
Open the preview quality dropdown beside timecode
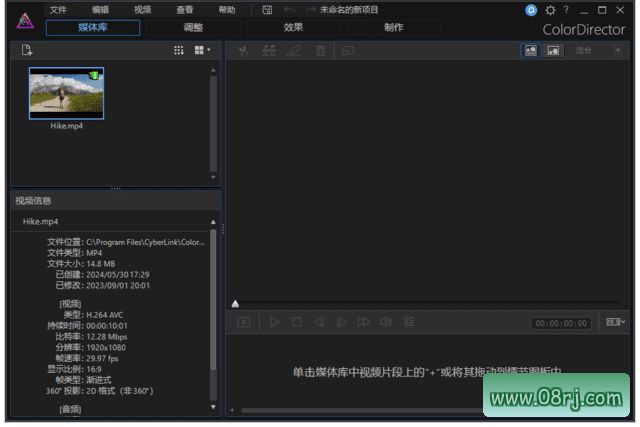click(615, 322)
